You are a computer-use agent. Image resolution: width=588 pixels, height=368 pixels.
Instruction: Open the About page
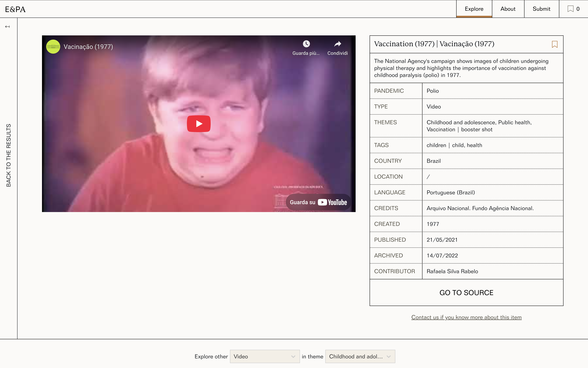point(508,9)
